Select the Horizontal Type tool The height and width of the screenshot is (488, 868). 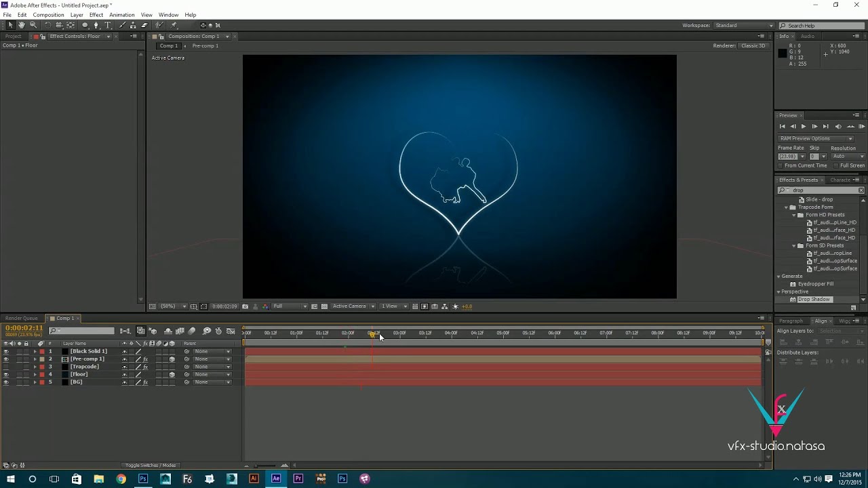pos(107,25)
